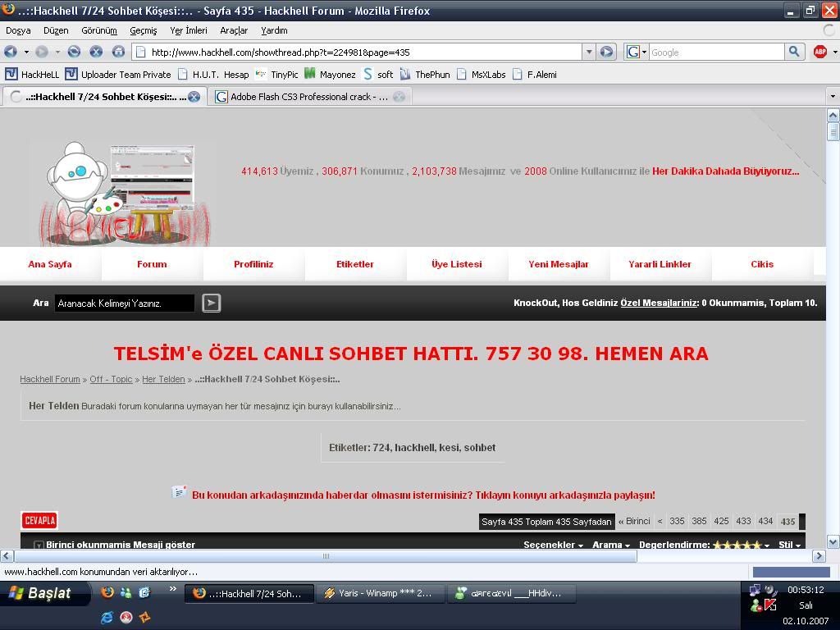Click the arrow icon before Birinci okunmamis
The image size is (840, 630).
coord(39,545)
